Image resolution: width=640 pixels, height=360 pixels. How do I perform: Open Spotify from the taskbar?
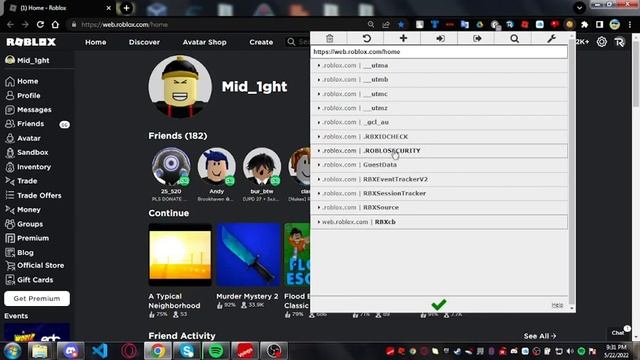216,351
